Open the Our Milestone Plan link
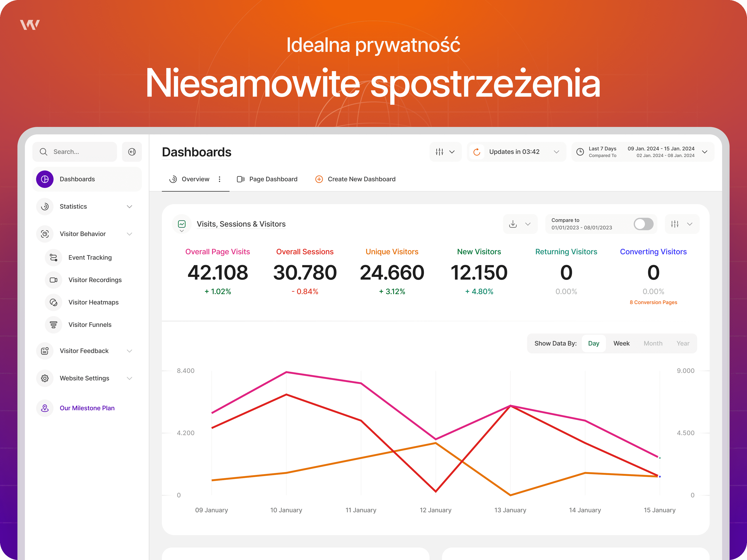The height and width of the screenshot is (560, 747). [87, 408]
